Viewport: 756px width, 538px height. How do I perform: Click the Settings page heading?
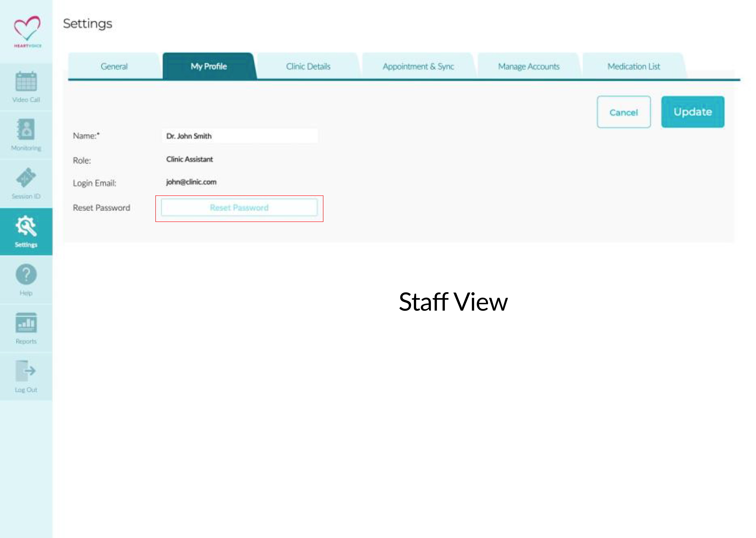pyautogui.click(x=88, y=24)
